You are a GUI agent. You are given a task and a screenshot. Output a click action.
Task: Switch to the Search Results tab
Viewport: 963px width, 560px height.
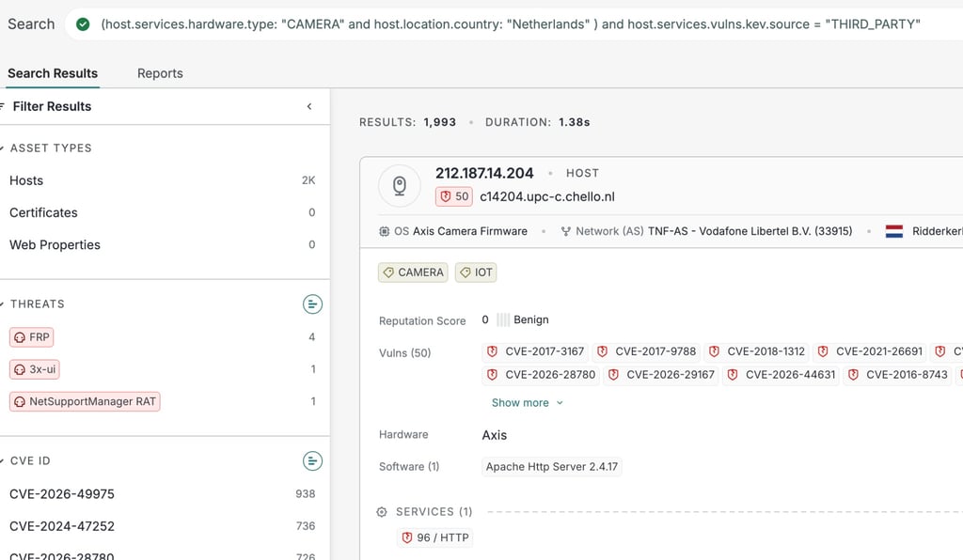click(53, 73)
